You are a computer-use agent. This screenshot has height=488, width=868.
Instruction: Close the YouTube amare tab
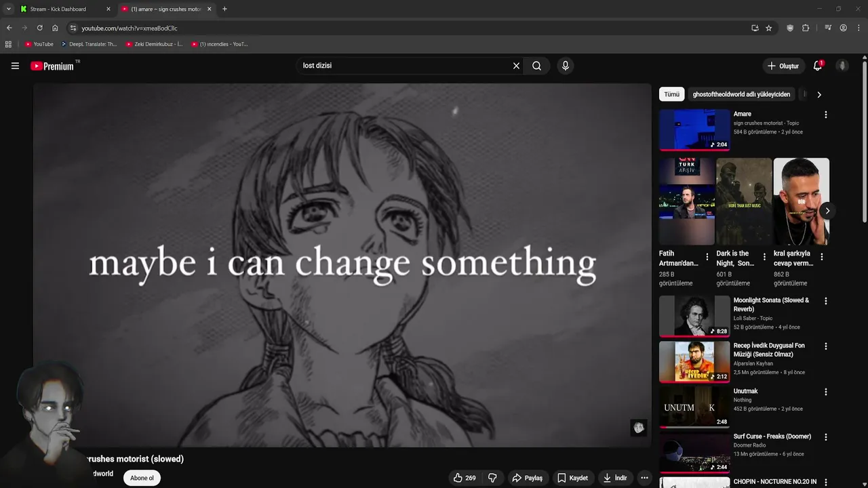[x=209, y=9]
